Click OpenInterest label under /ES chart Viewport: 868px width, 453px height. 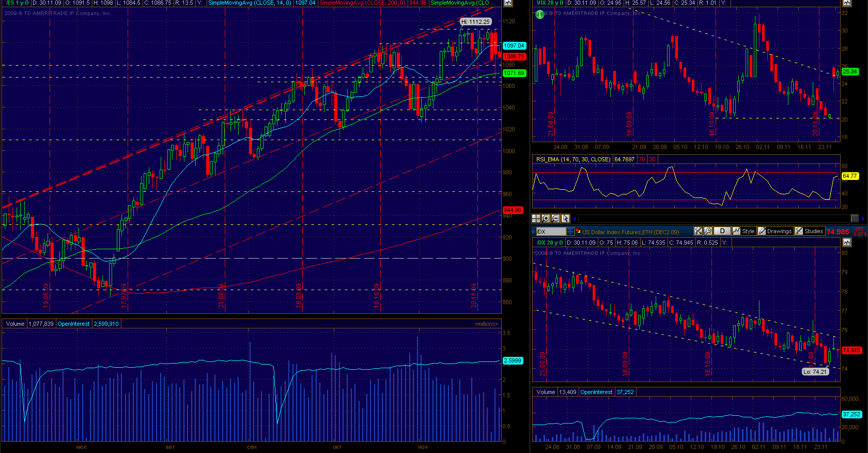(73, 324)
